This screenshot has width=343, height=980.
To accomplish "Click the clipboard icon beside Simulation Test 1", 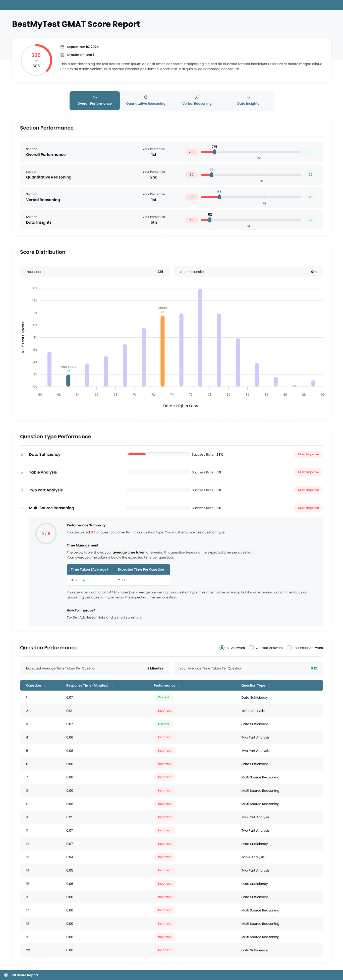I will click(63, 55).
